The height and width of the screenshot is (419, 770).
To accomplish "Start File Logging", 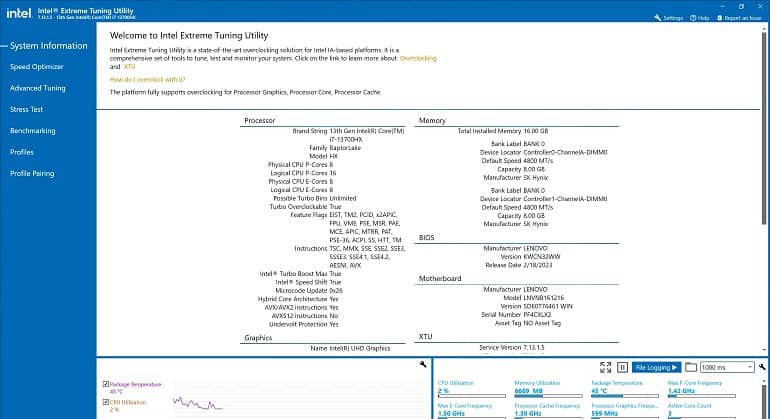I will click(656, 367).
